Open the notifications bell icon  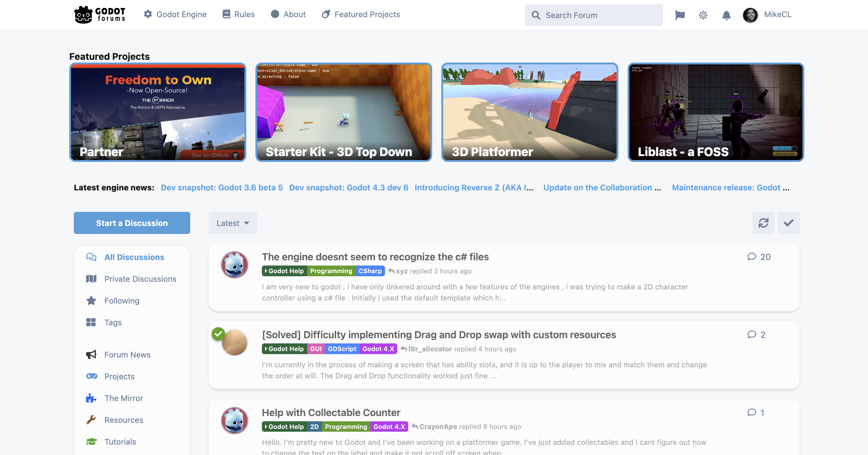tap(726, 15)
